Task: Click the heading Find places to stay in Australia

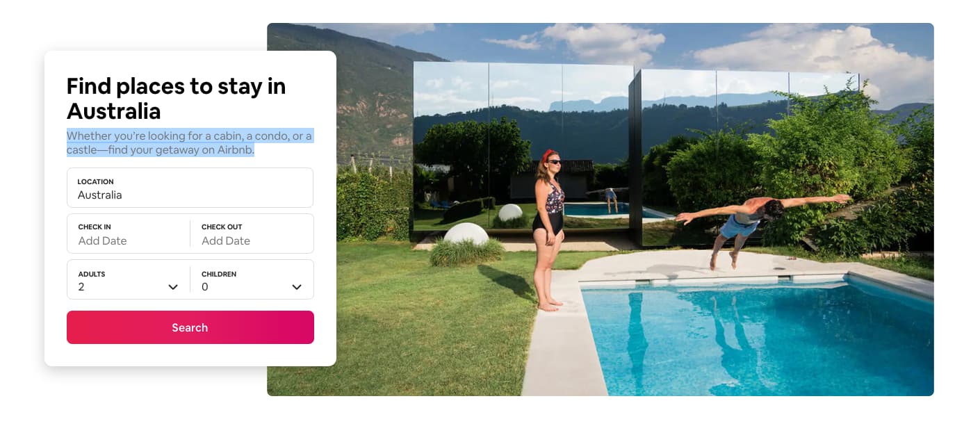Action: click(x=176, y=98)
